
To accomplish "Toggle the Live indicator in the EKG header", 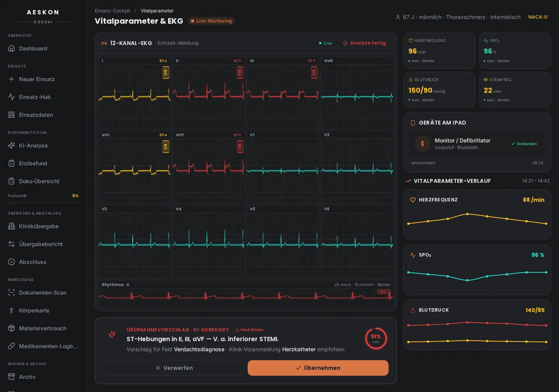I will coord(325,43).
